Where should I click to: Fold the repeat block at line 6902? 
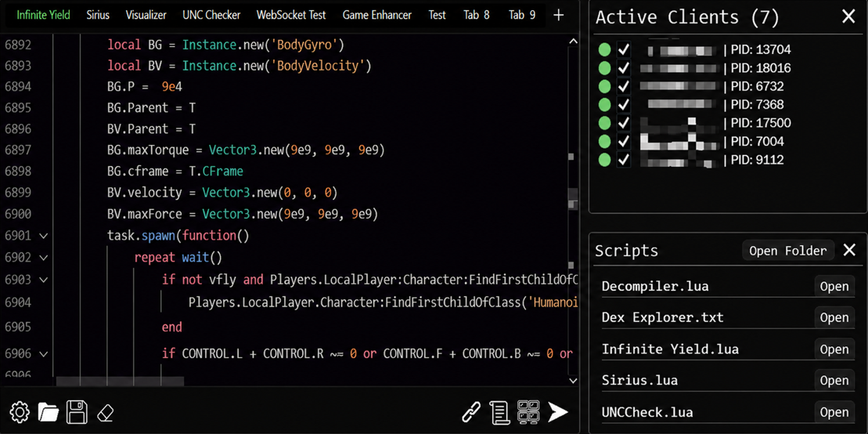click(44, 258)
